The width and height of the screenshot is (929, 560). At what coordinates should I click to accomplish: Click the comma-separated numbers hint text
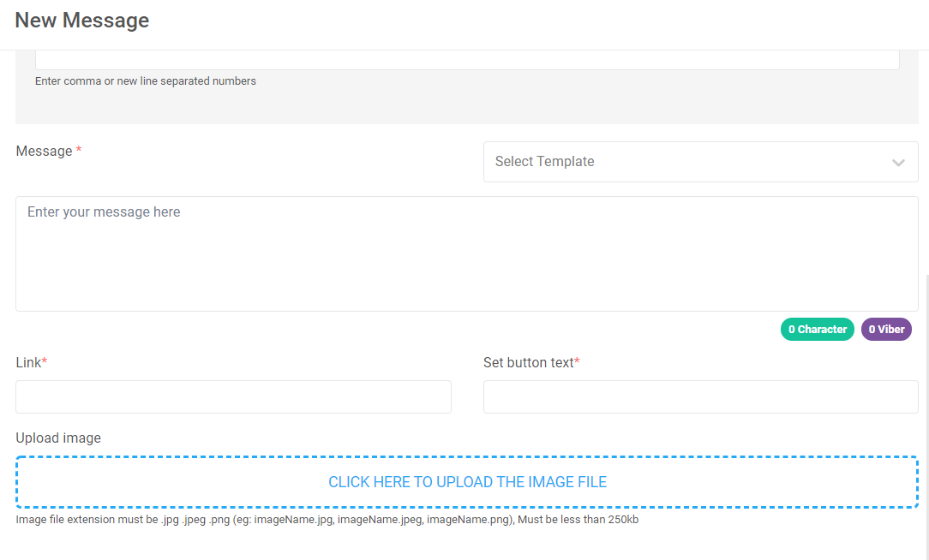146,81
